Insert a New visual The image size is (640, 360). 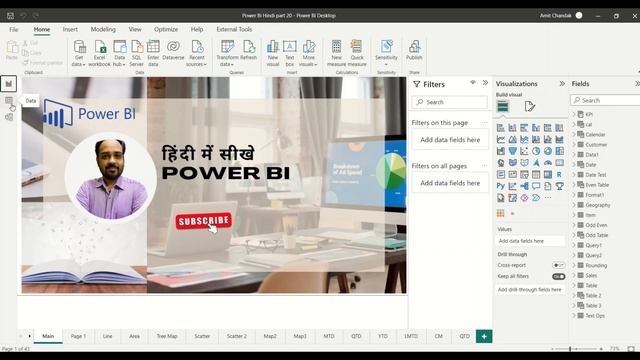click(273, 53)
